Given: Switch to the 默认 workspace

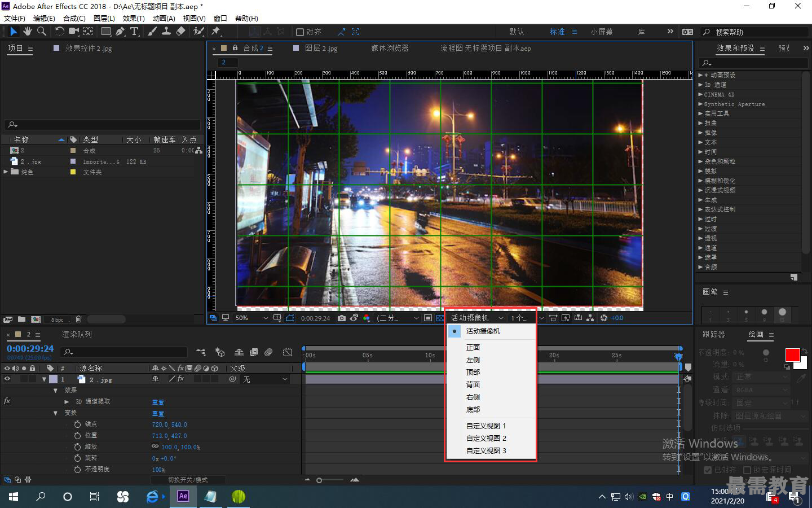Looking at the screenshot, I should 517,32.
